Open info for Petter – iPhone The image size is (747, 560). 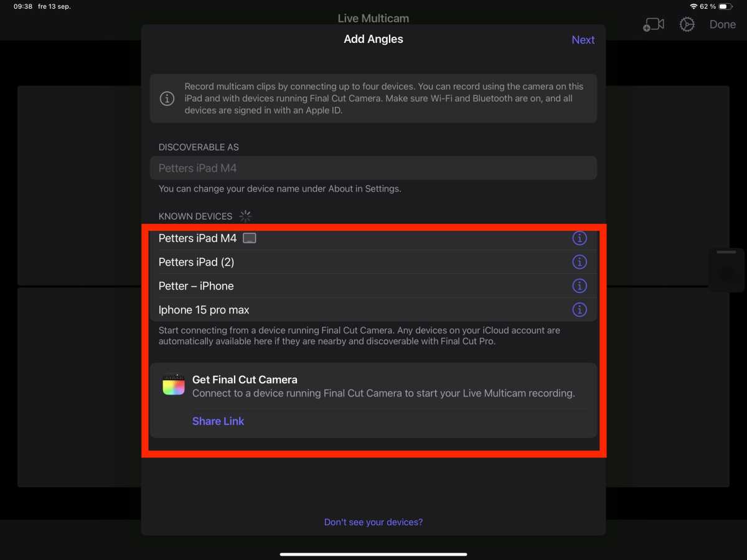point(580,286)
